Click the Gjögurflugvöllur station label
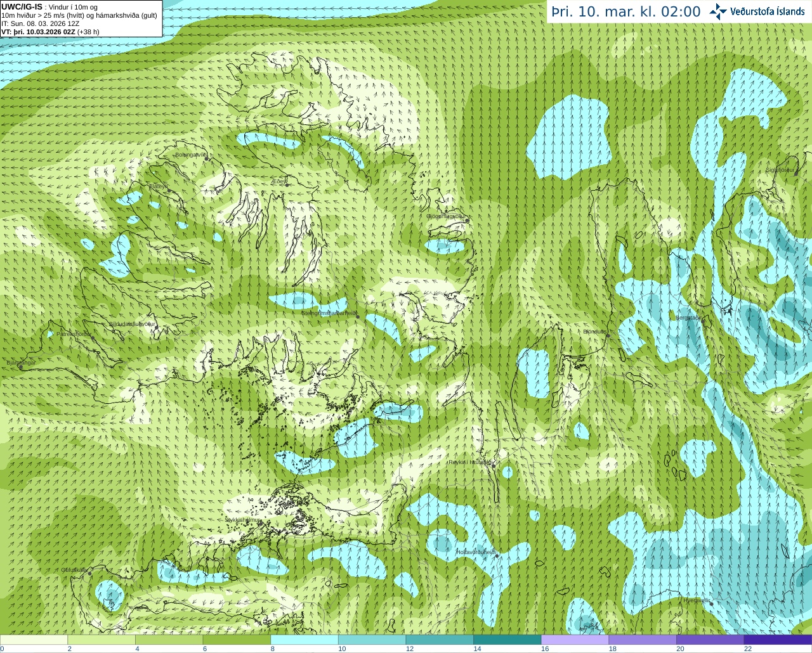Viewport: 812px width, 653px height. pyautogui.click(x=445, y=216)
